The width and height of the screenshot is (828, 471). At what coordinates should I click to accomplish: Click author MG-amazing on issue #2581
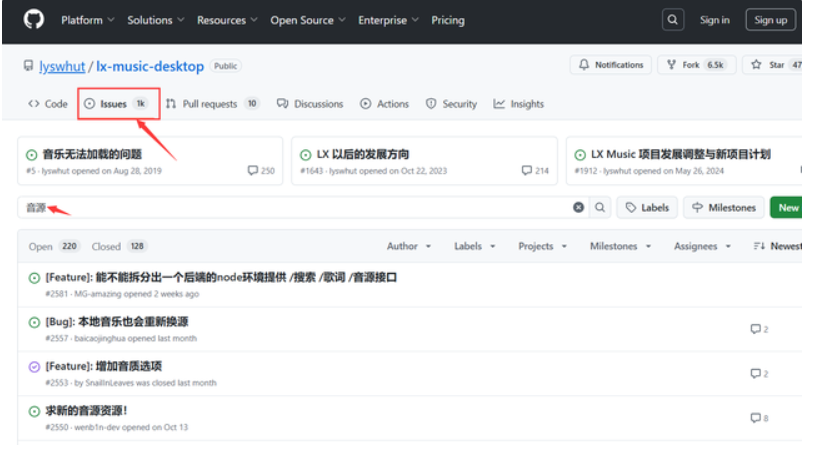click(98, 294)
